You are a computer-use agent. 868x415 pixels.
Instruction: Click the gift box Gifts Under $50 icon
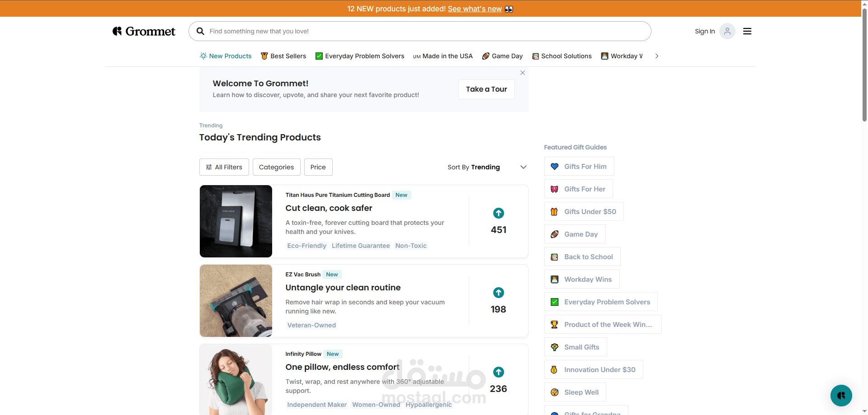[x=555, y=212]
